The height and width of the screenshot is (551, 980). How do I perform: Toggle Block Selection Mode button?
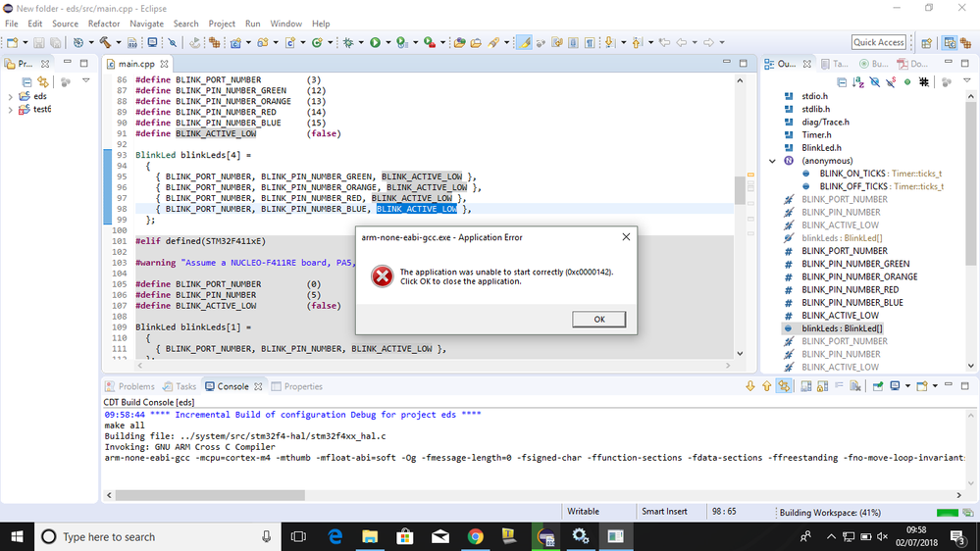(x=573, y=42)
